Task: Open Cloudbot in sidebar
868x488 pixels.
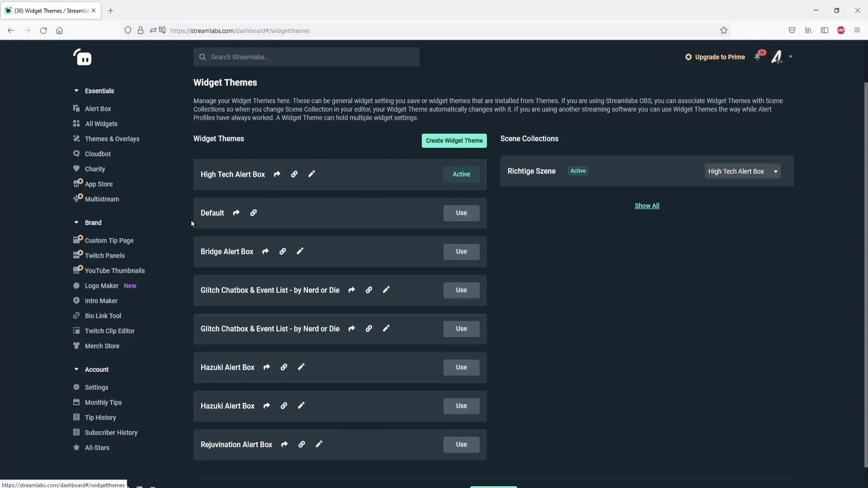Action: click(98, 154)
